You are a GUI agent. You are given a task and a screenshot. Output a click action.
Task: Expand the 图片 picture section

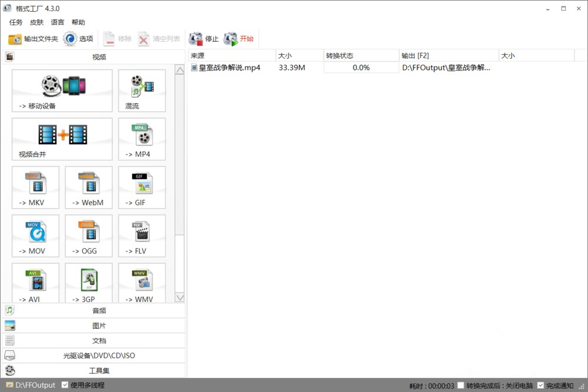click(x=94, y=326)
